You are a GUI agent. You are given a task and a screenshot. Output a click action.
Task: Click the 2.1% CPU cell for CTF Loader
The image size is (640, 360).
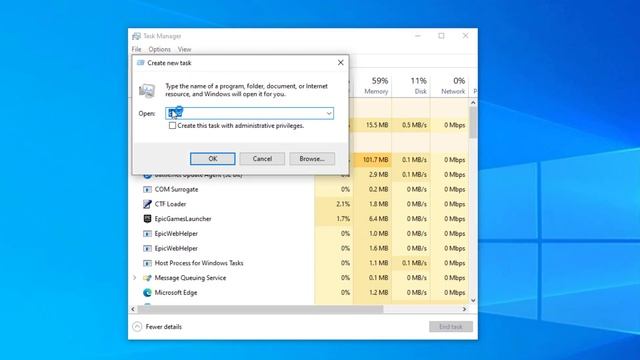pos(333,204)
